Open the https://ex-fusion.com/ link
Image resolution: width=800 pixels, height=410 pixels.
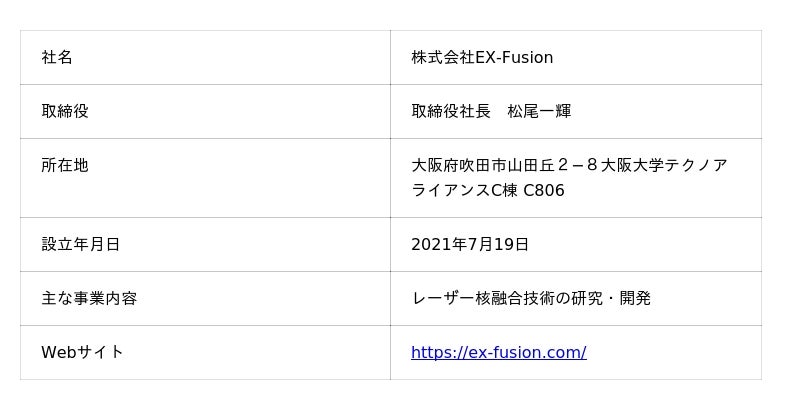(x=498, y=352)
